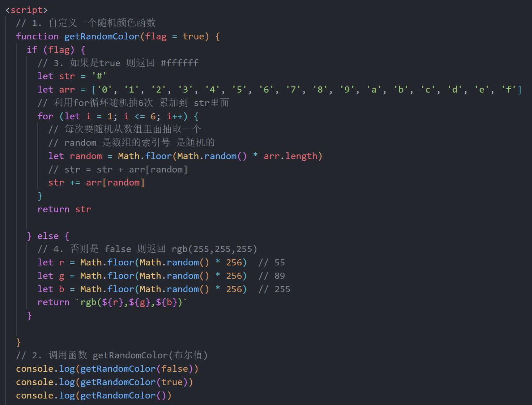Click 'arr.length' in the random line
The width and height of the screenshot is (532, 405).
tap(290, 156)
